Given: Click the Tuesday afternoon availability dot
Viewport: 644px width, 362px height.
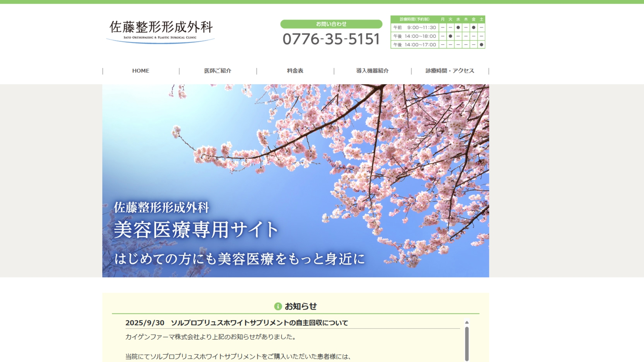Looking at the screenshot, I should click(450, 36).
